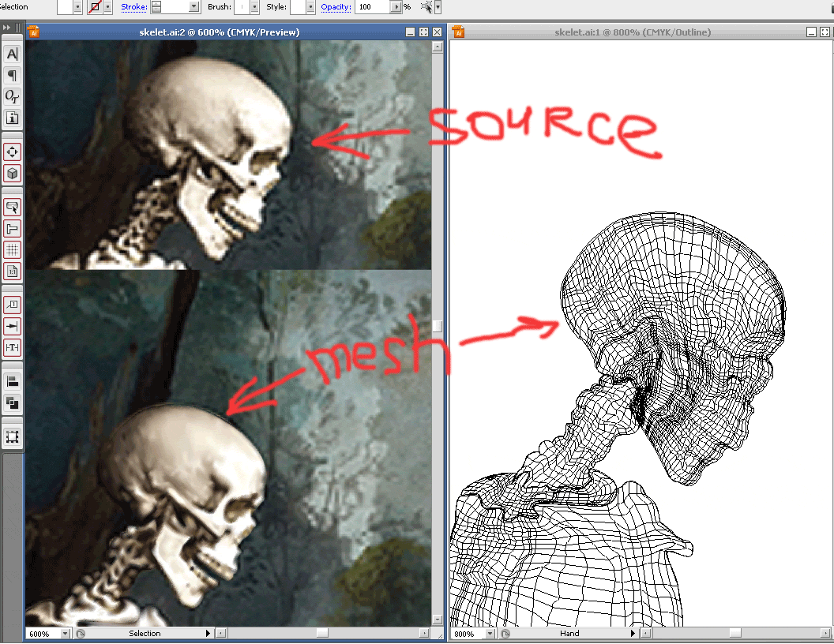Viewport: 834px width, 644px height.
Task: Click horizontal scrollbar thumb in skelet.ai:2 window
Action: click(322, 634)
